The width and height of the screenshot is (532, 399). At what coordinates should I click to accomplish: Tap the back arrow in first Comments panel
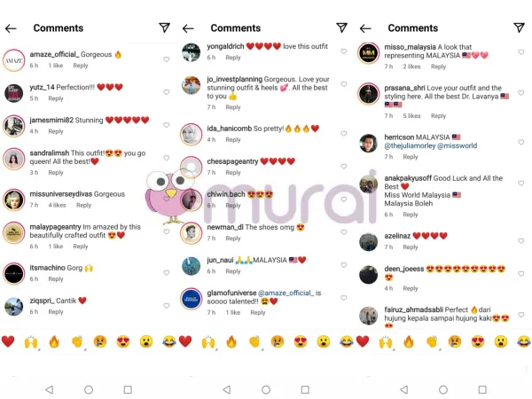tap(11, 28)
